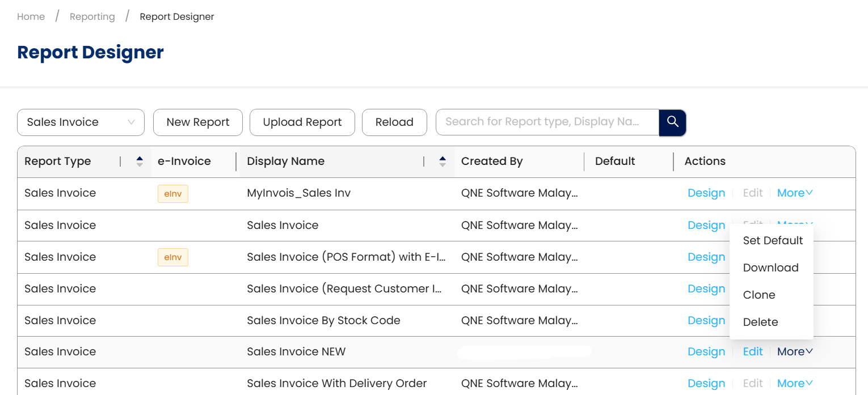Focus the report search input field

547,122
